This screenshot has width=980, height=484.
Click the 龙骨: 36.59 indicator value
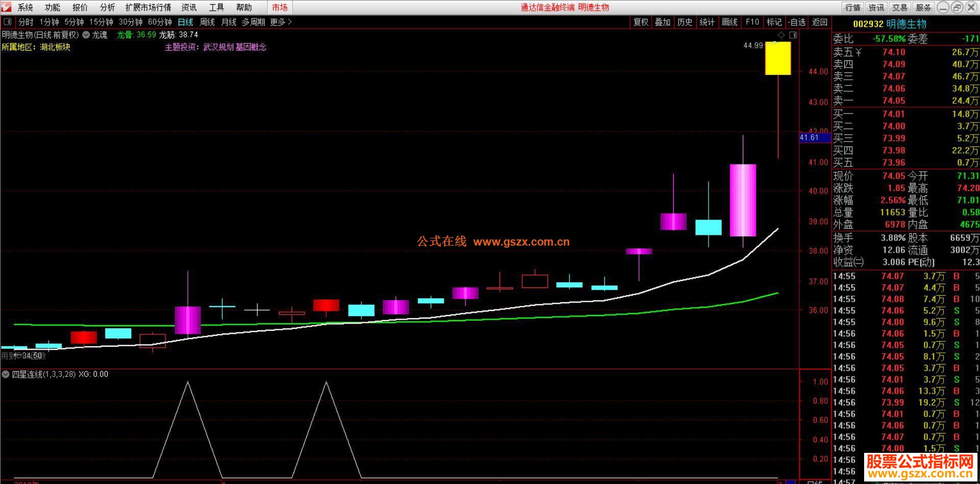136,35
